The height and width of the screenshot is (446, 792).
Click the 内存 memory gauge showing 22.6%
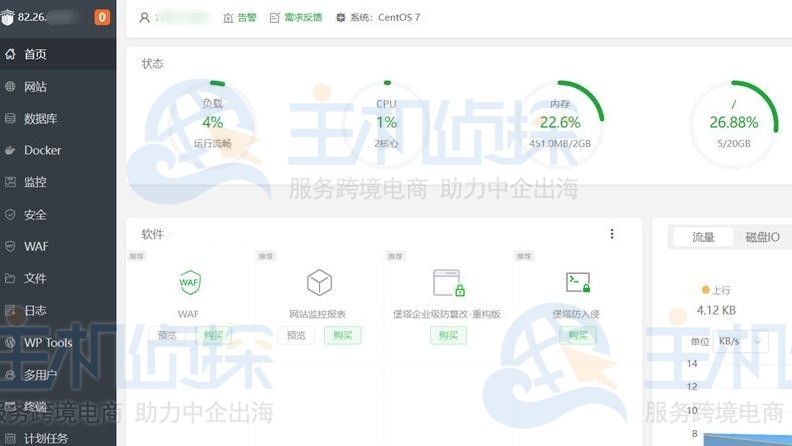click(560, 124)
